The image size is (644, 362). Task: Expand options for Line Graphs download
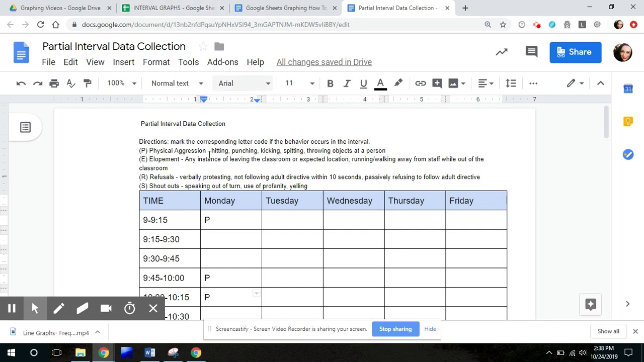[x=98, y=332]
